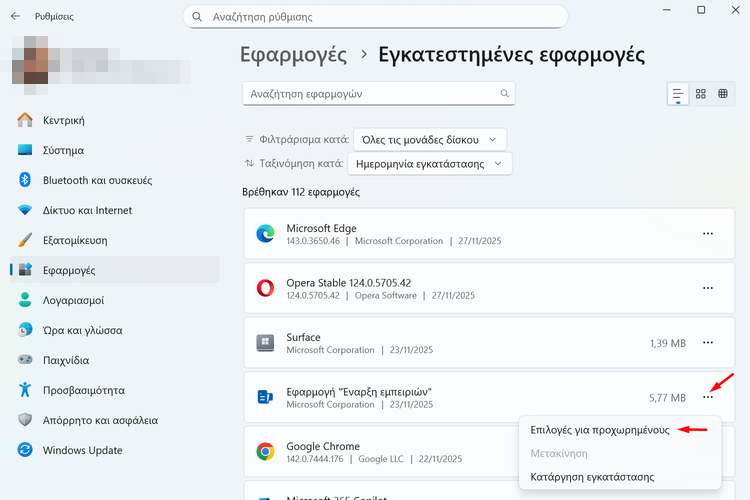Click the Αναζήτηση ρύθμισης search field
This screenshot has height=500, width=750.
tap(375, 17)
